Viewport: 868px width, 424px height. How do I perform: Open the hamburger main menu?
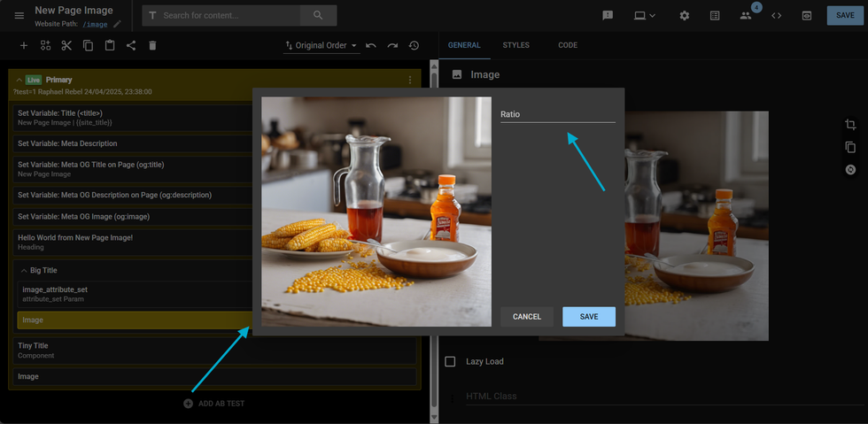(19, 16)
